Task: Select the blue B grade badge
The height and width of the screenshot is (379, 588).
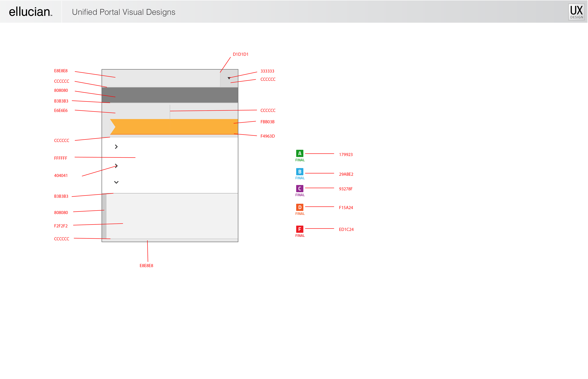Action: click(299, 171)
